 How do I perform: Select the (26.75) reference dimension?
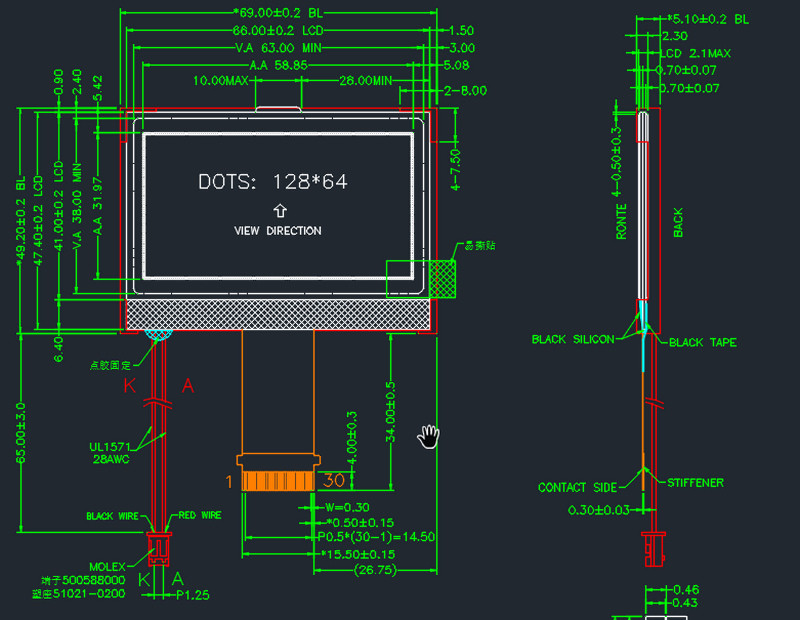375,570
